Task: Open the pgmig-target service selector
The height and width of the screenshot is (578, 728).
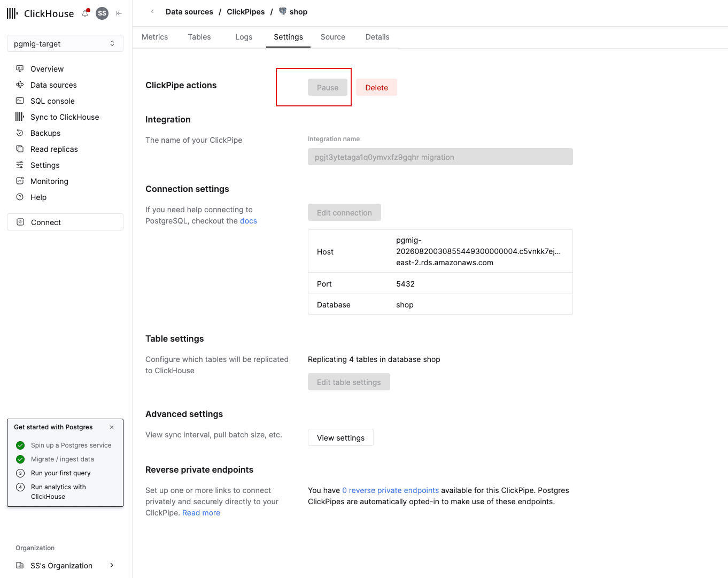Action: [x=65, y=43]
